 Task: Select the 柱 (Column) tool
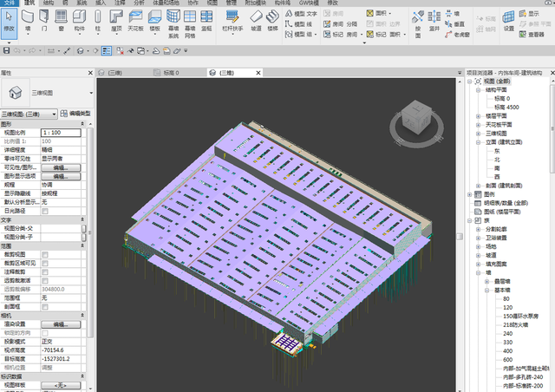tap(98, 21)
